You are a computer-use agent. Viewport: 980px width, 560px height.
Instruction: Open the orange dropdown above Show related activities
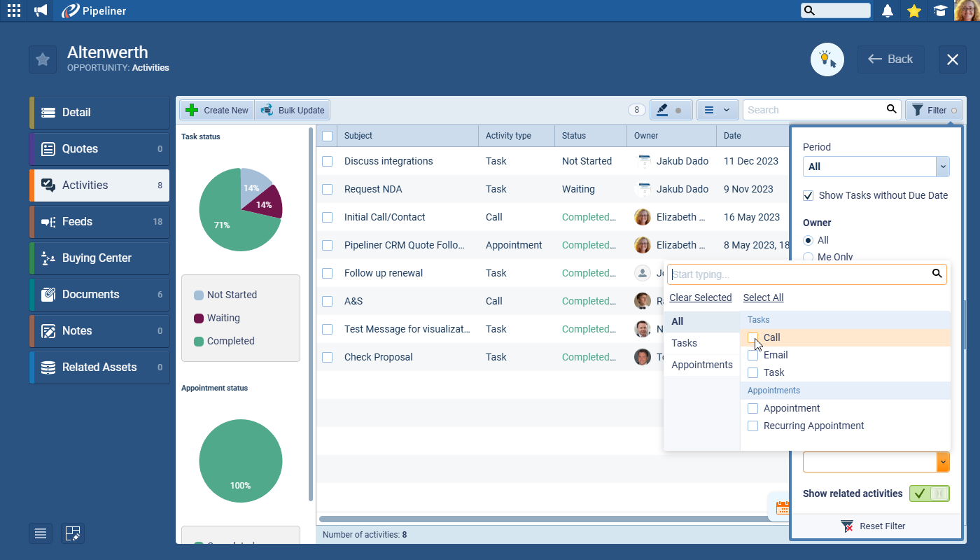(943, 462)
